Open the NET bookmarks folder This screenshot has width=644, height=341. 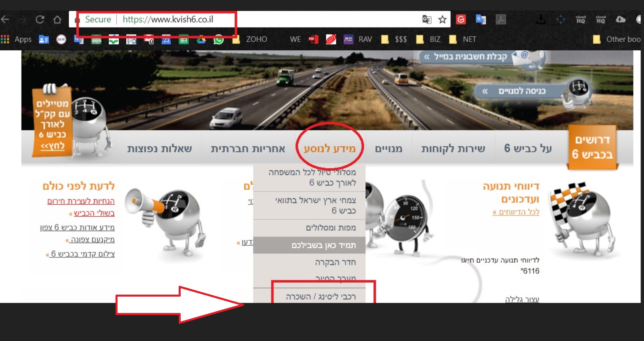(463, 39)
